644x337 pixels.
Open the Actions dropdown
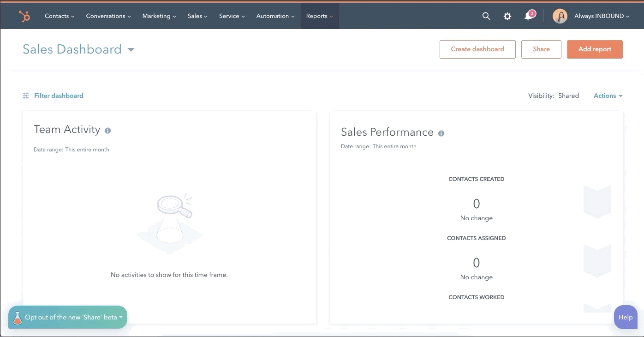pos(608,96)
